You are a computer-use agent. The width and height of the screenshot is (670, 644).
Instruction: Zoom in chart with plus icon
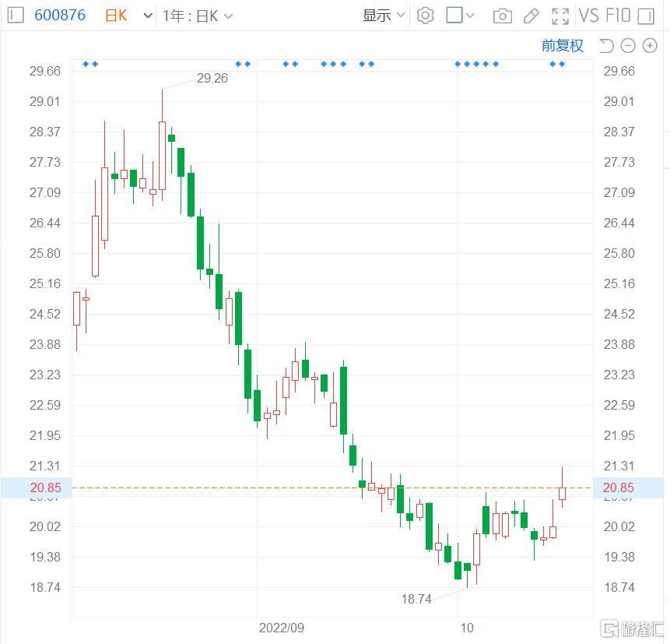(650, 46)
